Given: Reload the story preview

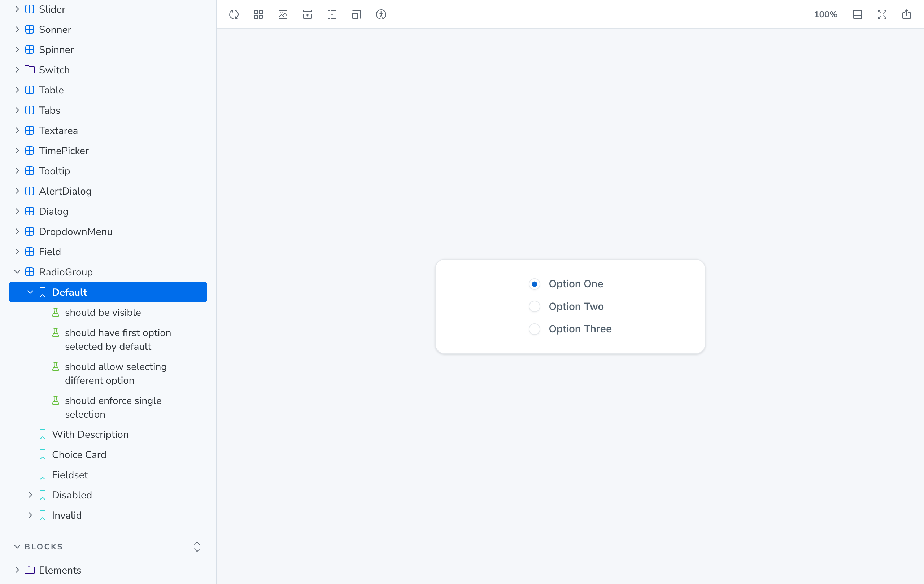Looking at the screenshot, I should tap(233, 14).
